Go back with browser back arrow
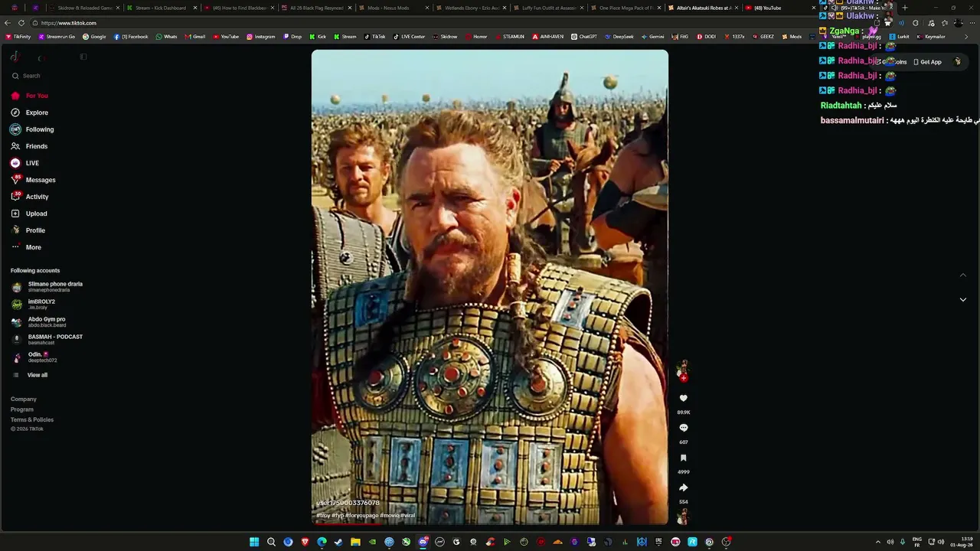The height and width of the screenshot is (551, 980). pos(8,23)
